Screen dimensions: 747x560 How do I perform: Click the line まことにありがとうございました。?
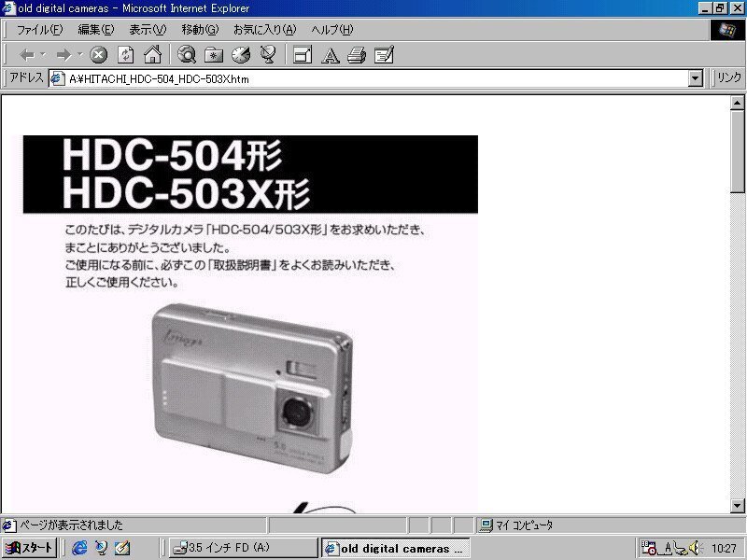pyautogui.click(x=148, y=247)
